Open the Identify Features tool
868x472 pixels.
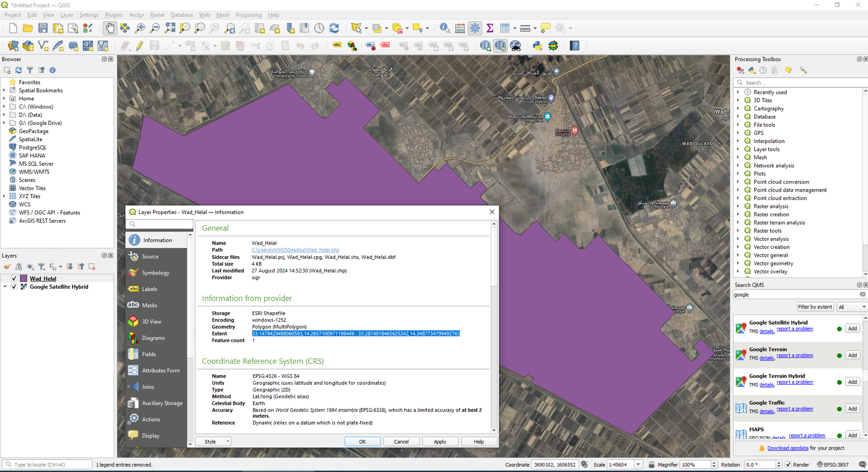coord(445,28)
